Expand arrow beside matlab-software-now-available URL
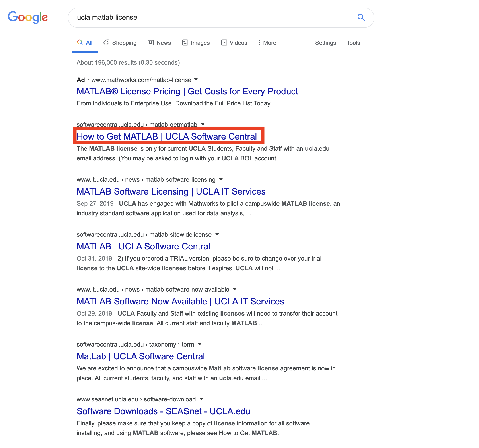479x448 pixels. pyautogui.click(x=235, y=289)
